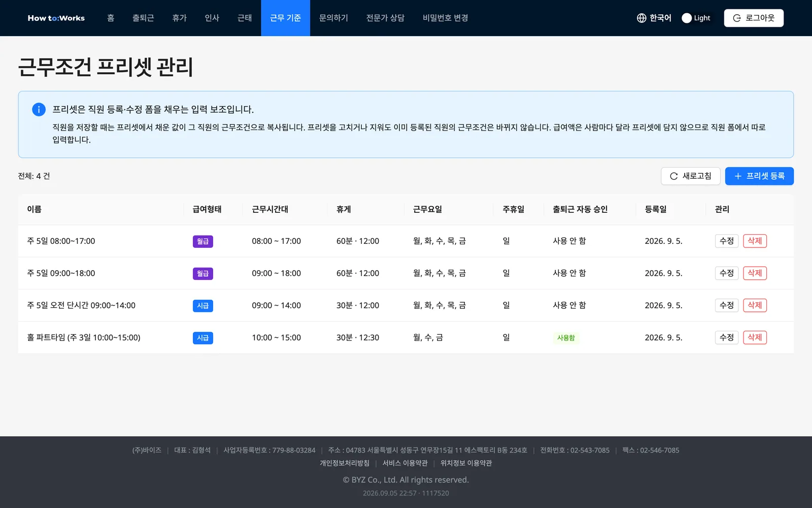Open the 근태 menu

tap(245, 18)
